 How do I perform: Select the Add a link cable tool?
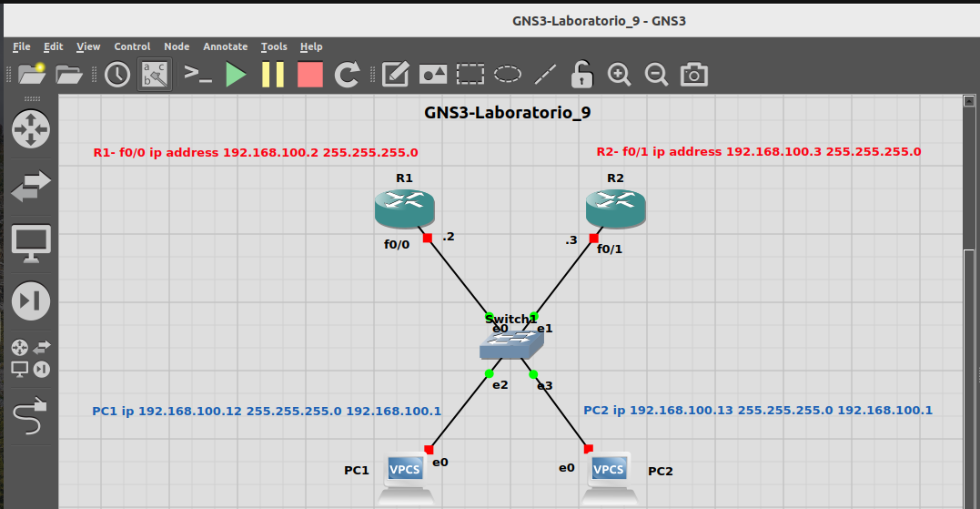pyautogui.click(x=31, y=416)
